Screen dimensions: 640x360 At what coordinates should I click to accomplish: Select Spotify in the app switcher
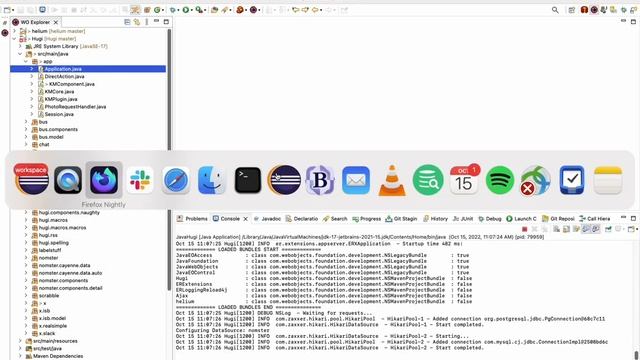pos(500,180)
